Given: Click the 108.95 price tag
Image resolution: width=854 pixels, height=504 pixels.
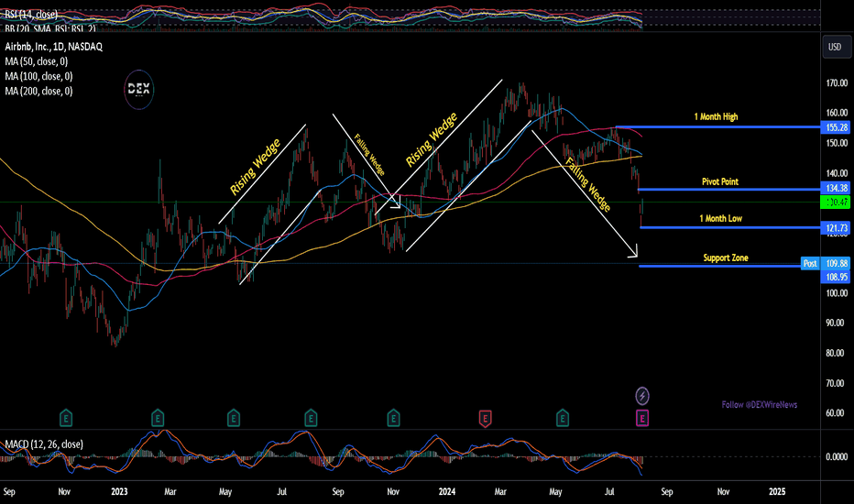Looking at the screenshot, I should pyautogui.click(x=836, y=277).
